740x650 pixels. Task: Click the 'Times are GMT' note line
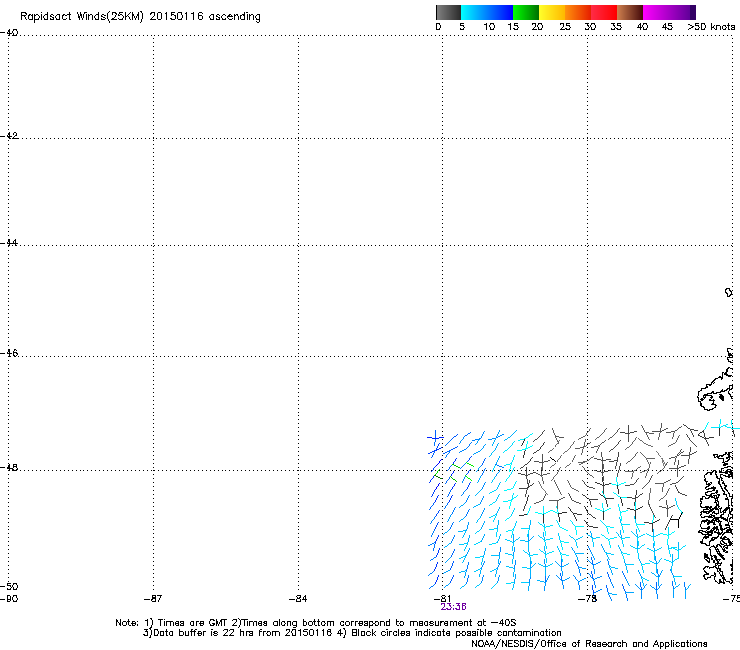coord(316,623)
